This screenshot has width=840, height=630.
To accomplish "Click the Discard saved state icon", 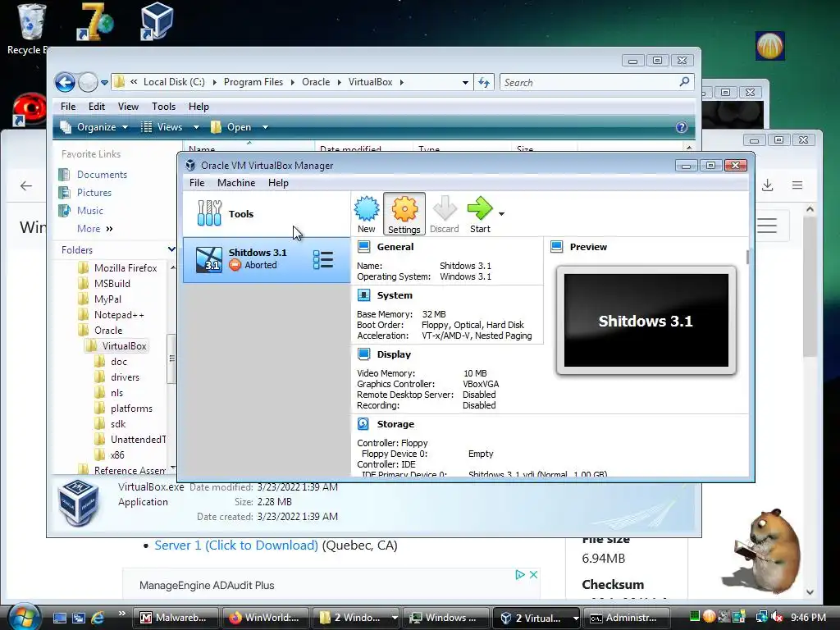I will (x=444, y=214).
